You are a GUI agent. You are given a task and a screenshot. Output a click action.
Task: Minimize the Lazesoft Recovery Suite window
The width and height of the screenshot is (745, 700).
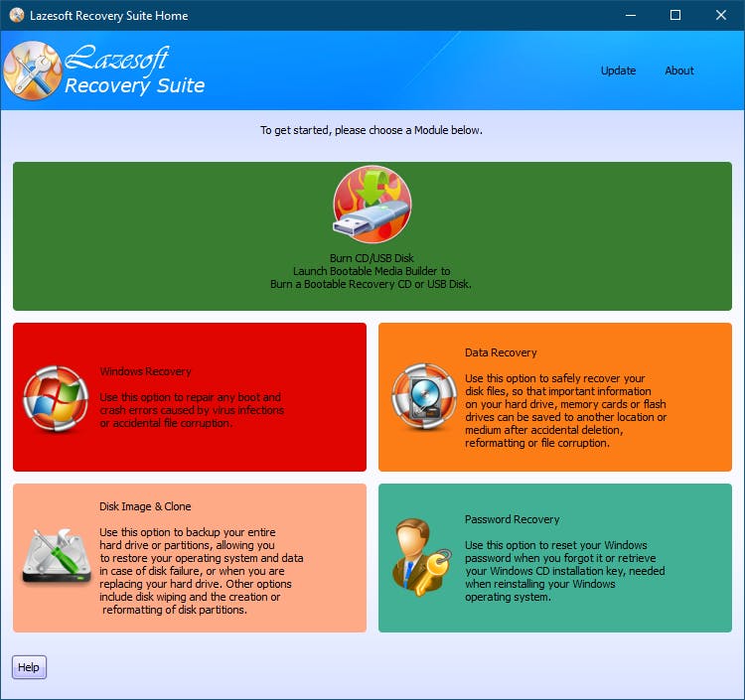pyautogui.click(x=631, y=15)
